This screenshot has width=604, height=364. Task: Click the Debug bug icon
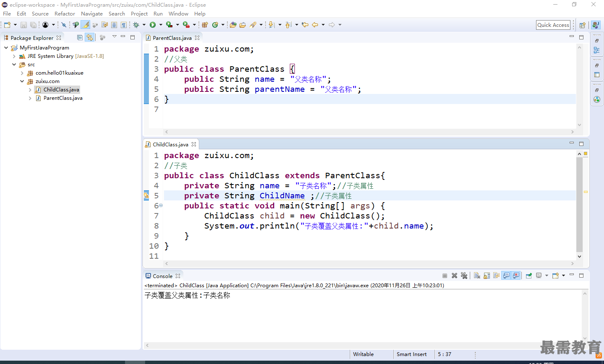tap(136, 25)
